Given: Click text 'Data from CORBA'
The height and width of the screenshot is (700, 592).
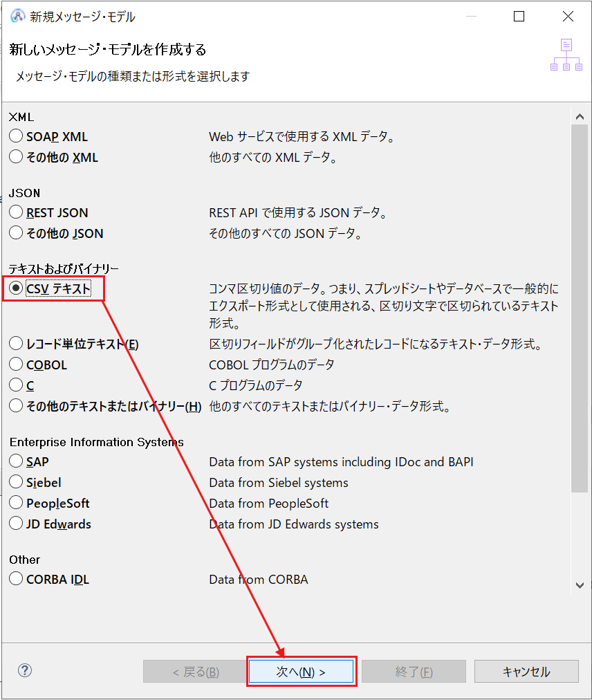Looking at the screenshot, I should [259, 580].
